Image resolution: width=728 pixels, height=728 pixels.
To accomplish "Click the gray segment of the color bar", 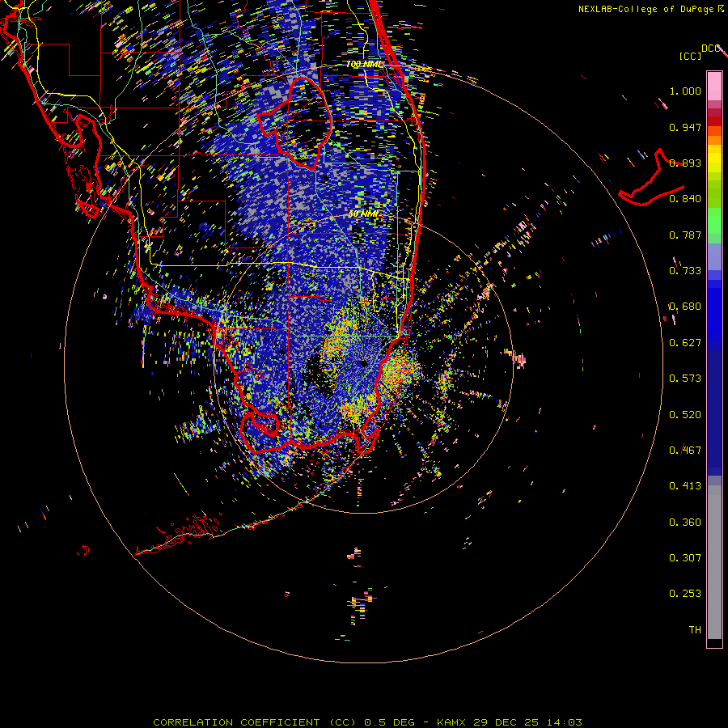I will point(714,562).
